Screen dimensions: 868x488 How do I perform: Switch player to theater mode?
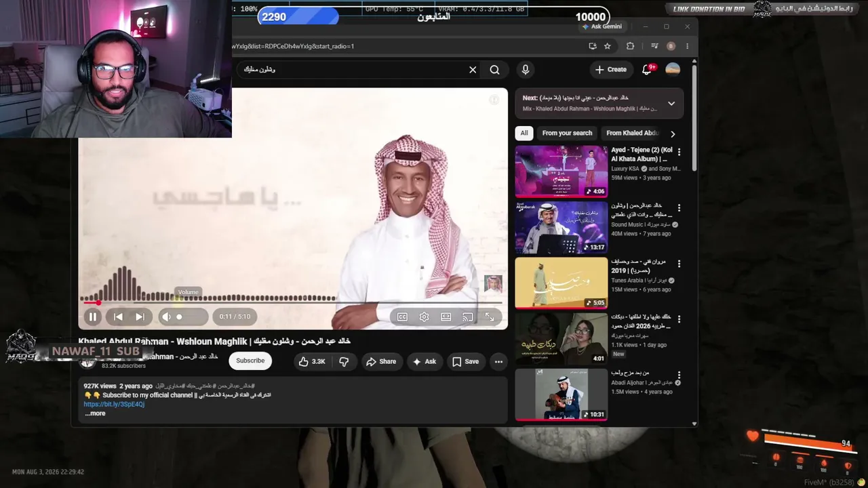tap(446, 317)
